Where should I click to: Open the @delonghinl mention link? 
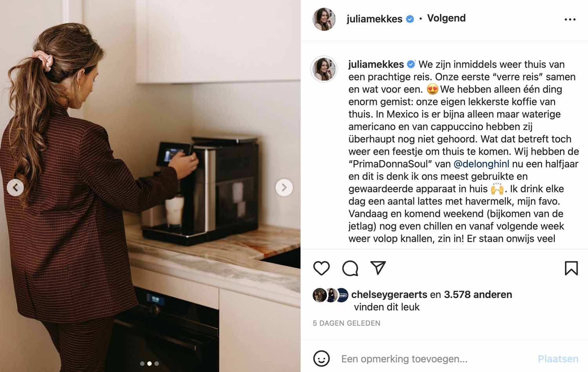point(481,164)
